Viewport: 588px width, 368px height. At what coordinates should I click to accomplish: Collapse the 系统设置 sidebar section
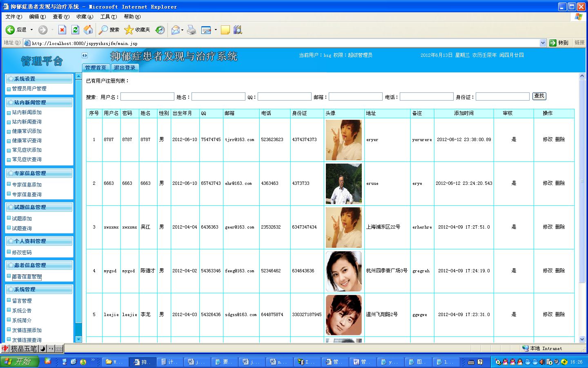pos(39,79)
